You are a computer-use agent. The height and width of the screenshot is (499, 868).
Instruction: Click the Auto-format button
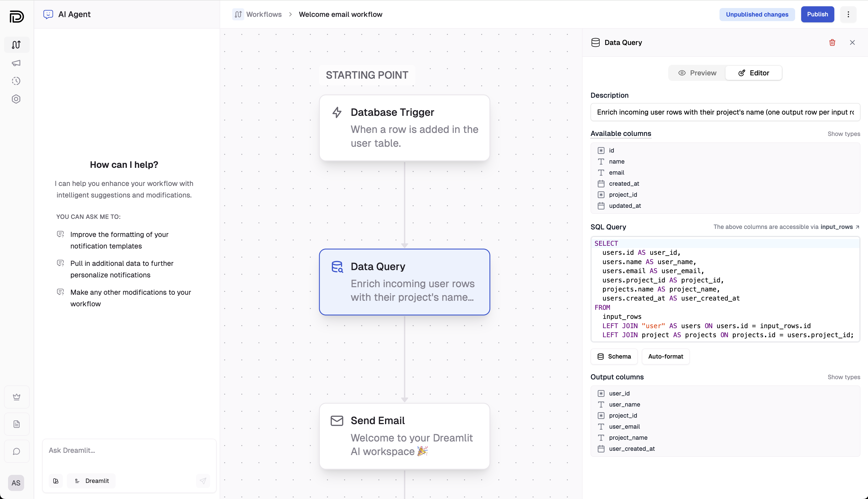tap(665, 357)
